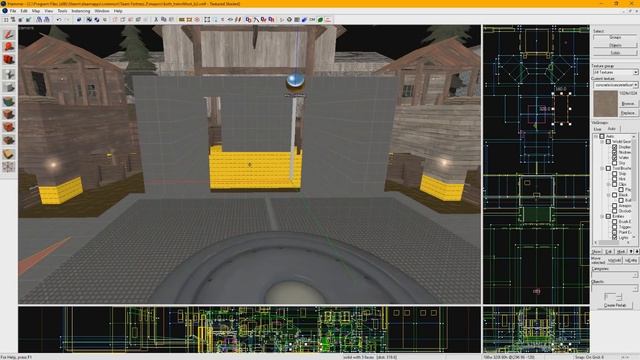640x360 pixels.
Task: Collapse the Tool Brushes tree node
Action: 602,168
